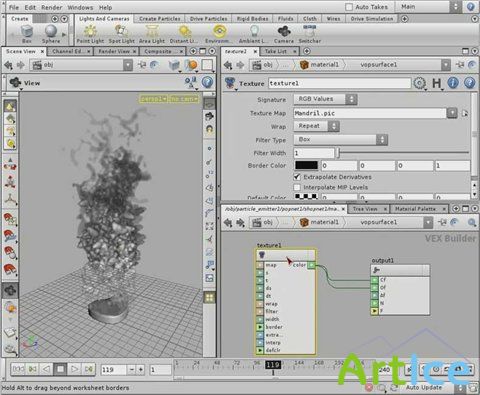Create an Area Light from the shelf
The width and height of the screenshot is (480, 395).
click(152, 35)
